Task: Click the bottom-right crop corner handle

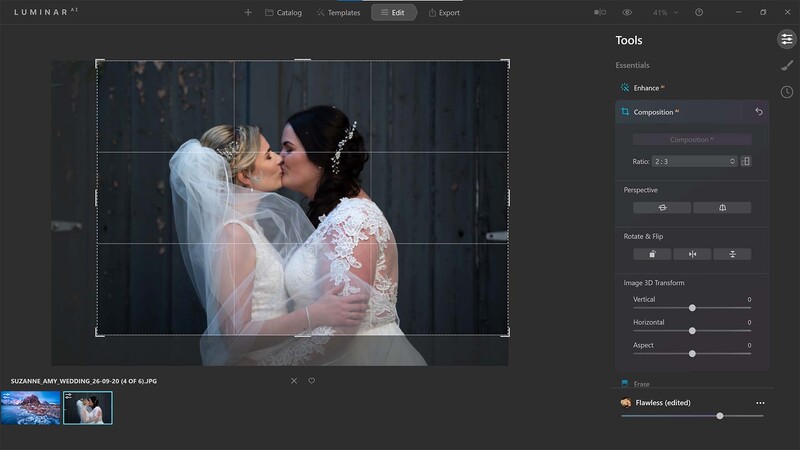Action: point(506,333)
